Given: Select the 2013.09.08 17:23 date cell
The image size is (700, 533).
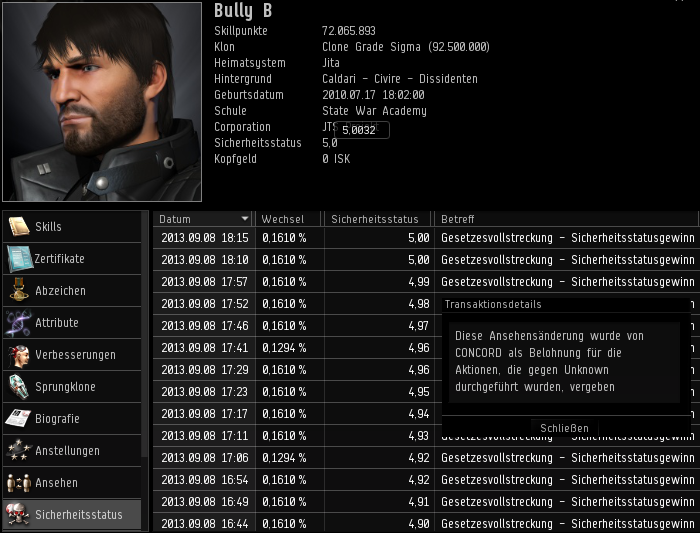Looking at the screenshot, I should pos(204,391).
